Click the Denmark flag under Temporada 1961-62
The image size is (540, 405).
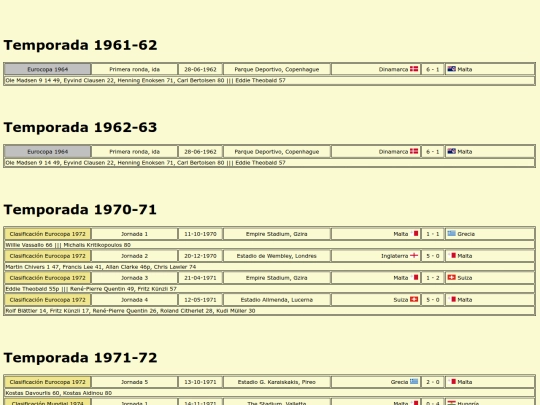coord(414,69)
